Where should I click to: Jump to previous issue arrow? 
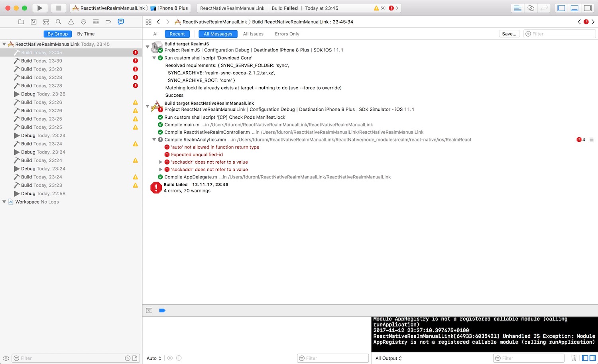(579, 22)
